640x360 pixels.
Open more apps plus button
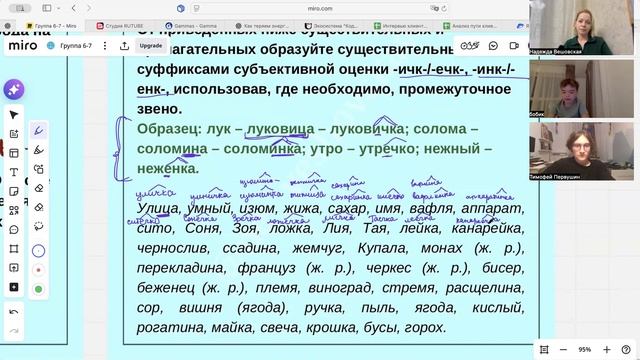click(x=14, y=287)
